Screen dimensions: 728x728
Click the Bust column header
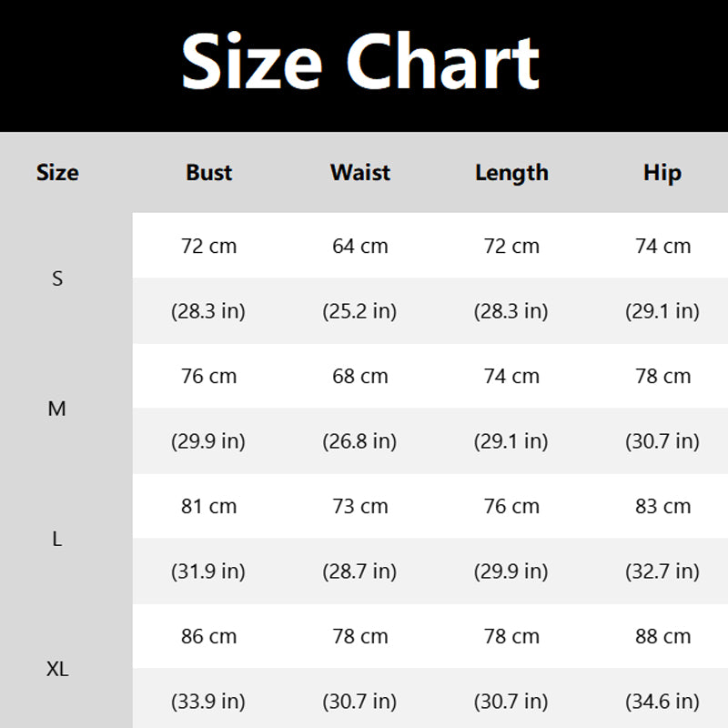pos(209,173)
